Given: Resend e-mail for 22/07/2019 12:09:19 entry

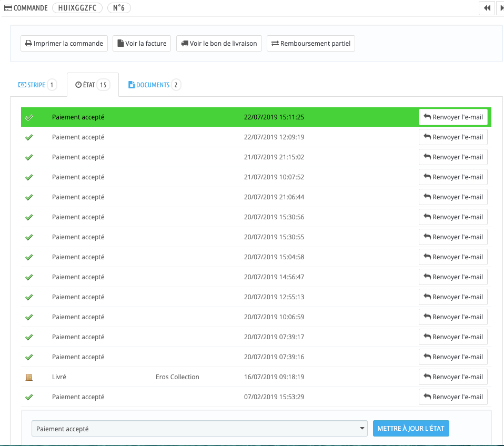Looking at the screenshot, I should tap(453, 137).
